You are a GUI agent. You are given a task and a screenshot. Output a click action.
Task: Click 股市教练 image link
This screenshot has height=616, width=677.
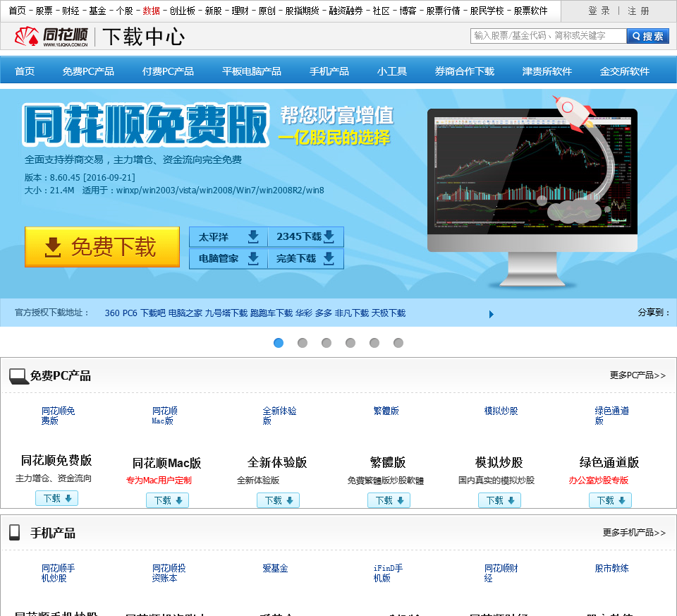point(612,568)
